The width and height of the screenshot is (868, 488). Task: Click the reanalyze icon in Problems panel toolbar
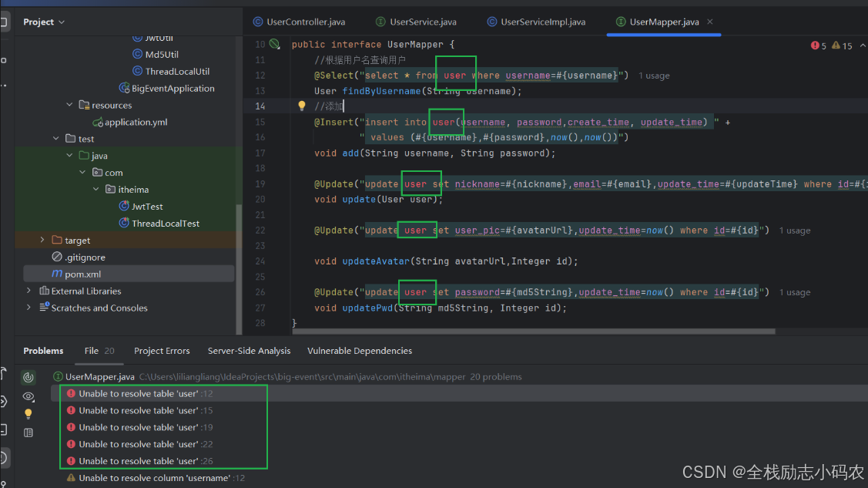(x=28, y=378)
